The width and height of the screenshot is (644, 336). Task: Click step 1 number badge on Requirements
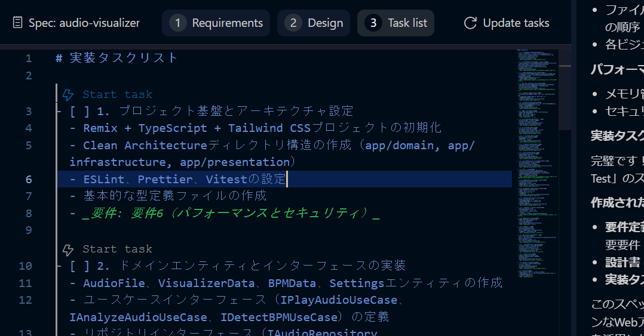[x=178, y=23]
